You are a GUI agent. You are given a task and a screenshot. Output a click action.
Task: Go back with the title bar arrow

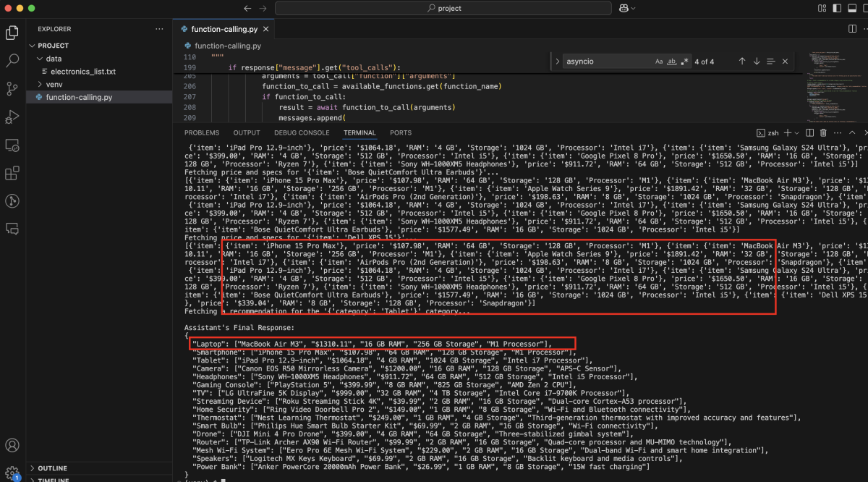pyautogui.click(x=247, y=8)
